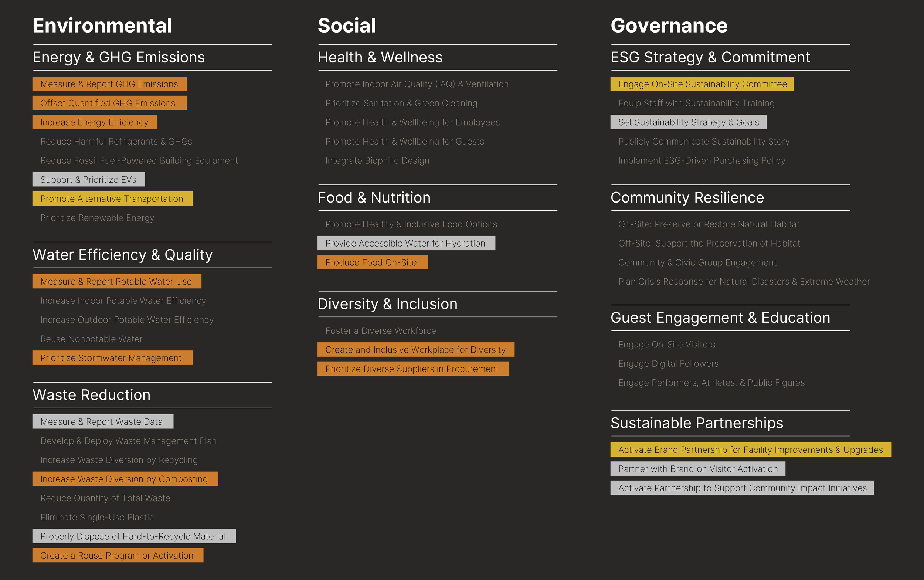This screenshot has height=580, width=924.
Task: Select Activate Partnership to Support Community Impact Initiatives
Action: (742, 488)
